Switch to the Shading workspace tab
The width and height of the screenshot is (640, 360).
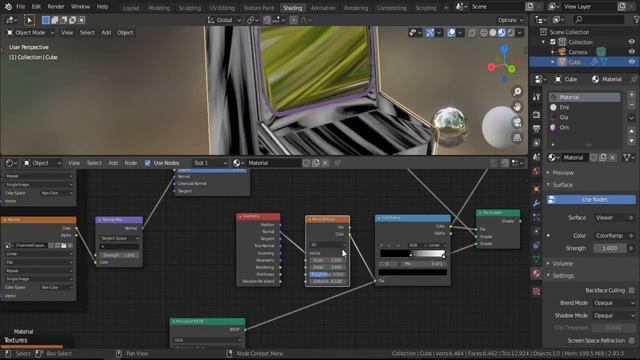pos(293,8)
